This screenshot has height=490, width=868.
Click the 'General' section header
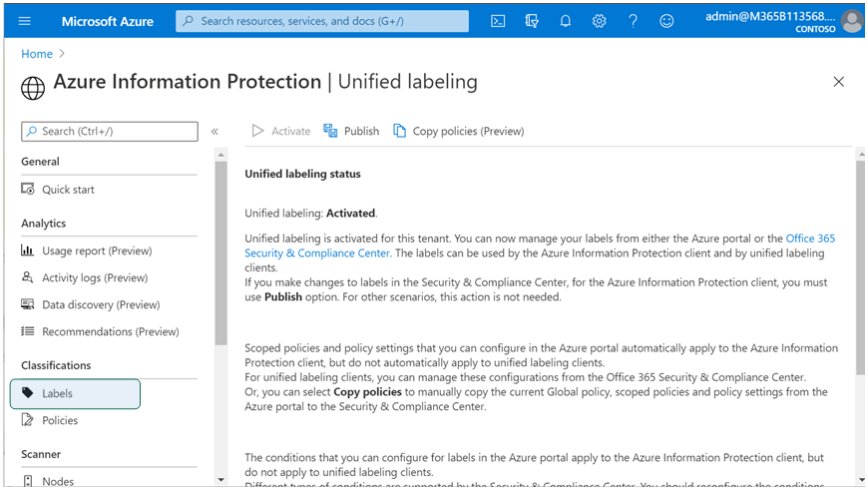40,162
